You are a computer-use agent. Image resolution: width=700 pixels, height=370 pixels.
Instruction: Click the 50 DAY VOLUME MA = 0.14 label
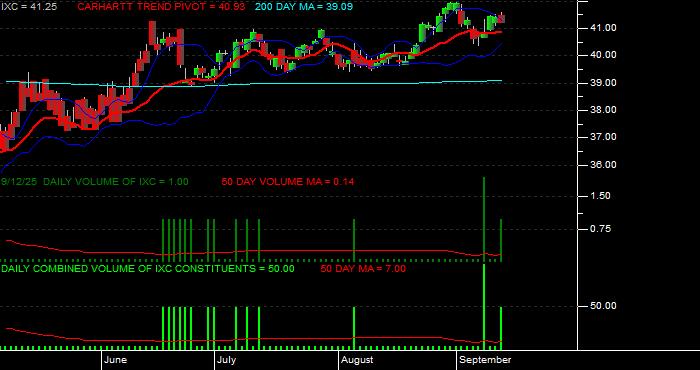[x=288, y=182]
